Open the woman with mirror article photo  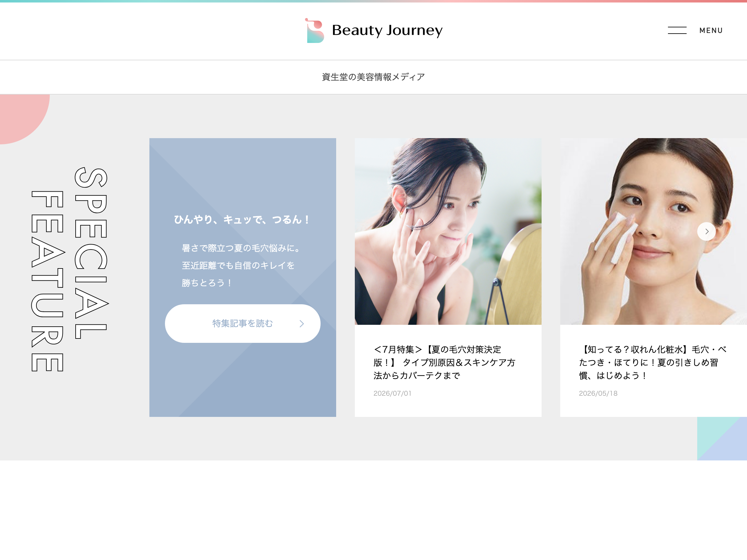[x=448, y=231]
